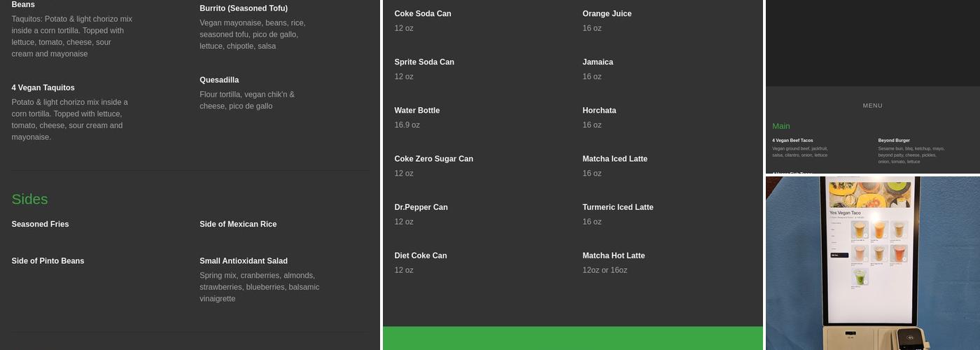Tap the food banner photo on the kiosk screen
Screen dimensions: 980x350
[869, 194]
